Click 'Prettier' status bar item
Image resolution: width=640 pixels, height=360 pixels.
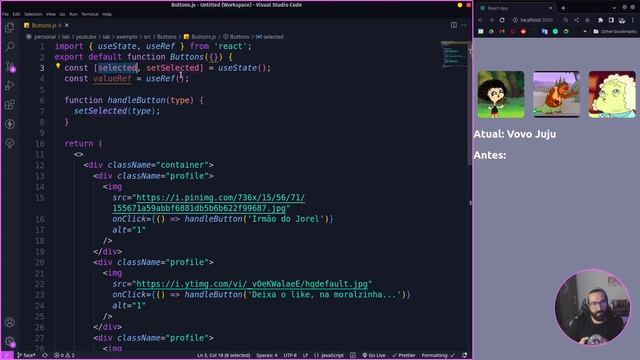click(403, 356)
